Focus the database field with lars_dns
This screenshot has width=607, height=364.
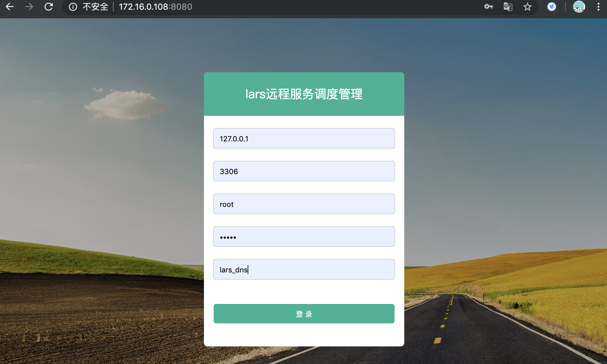(x=304, y=269)
